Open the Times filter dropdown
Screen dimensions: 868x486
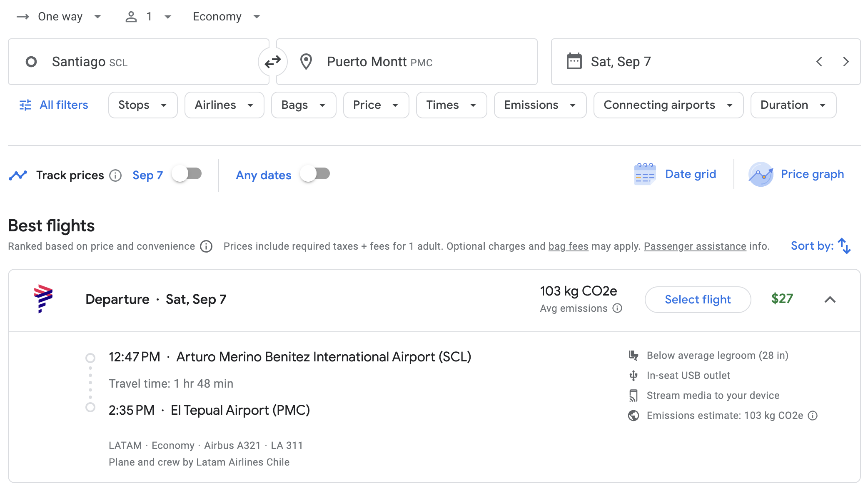[x=451, y=105]
